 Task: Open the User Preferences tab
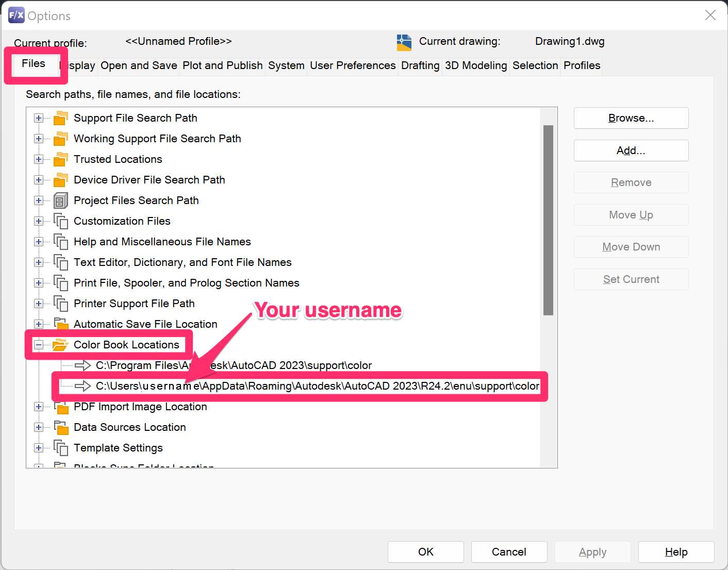(353, 65)
